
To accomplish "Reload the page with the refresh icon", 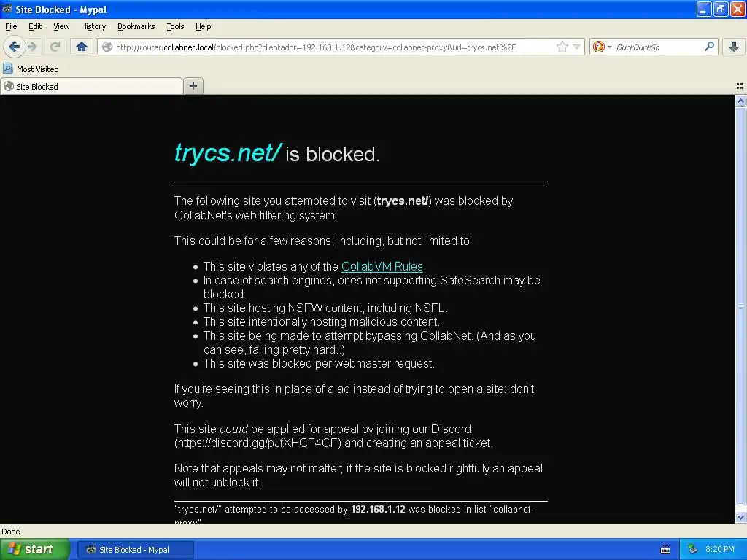I will [x=55, y=47].
